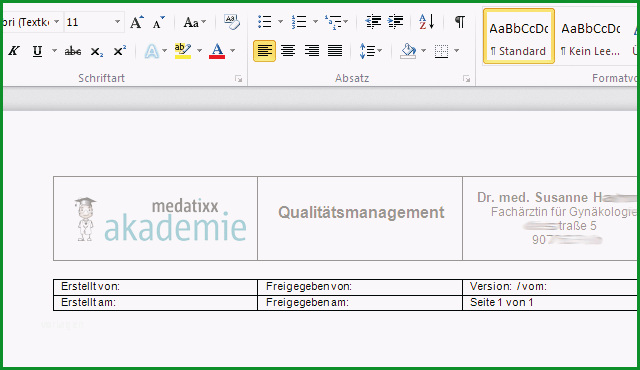Click the Superscript icon
This screenshot has width=640, height=370.
tap(120, 51)
